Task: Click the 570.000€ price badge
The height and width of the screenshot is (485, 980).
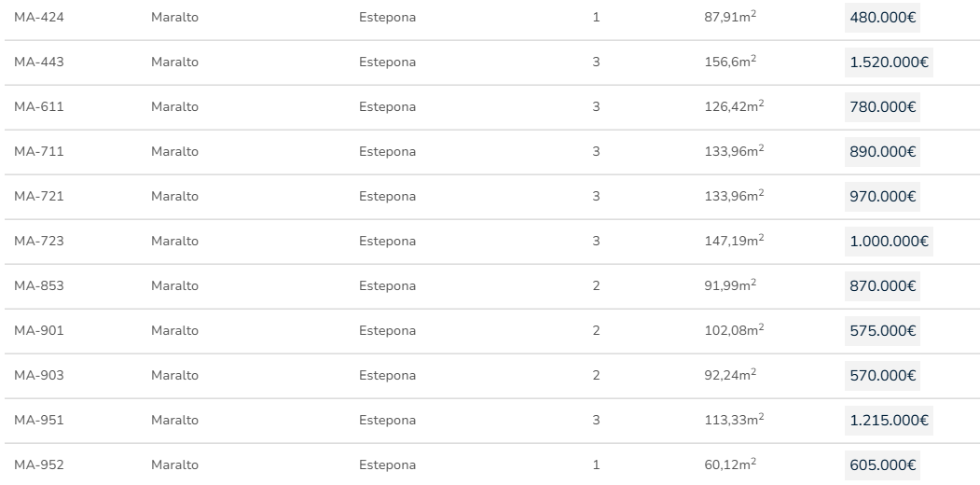Action: 882,376
